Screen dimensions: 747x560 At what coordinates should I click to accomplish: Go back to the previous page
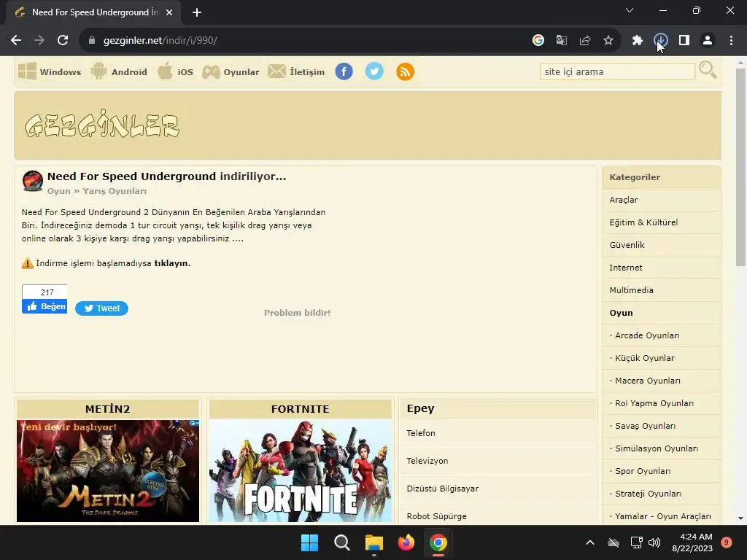(x=16, y=41)
